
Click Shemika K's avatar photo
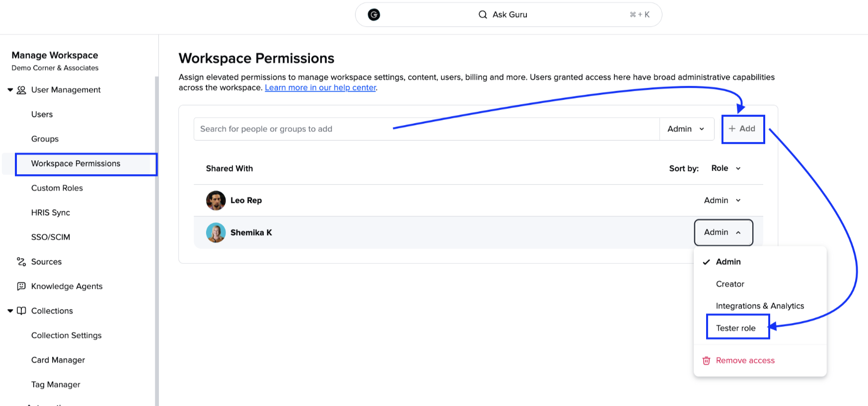[x=216, y=233]
